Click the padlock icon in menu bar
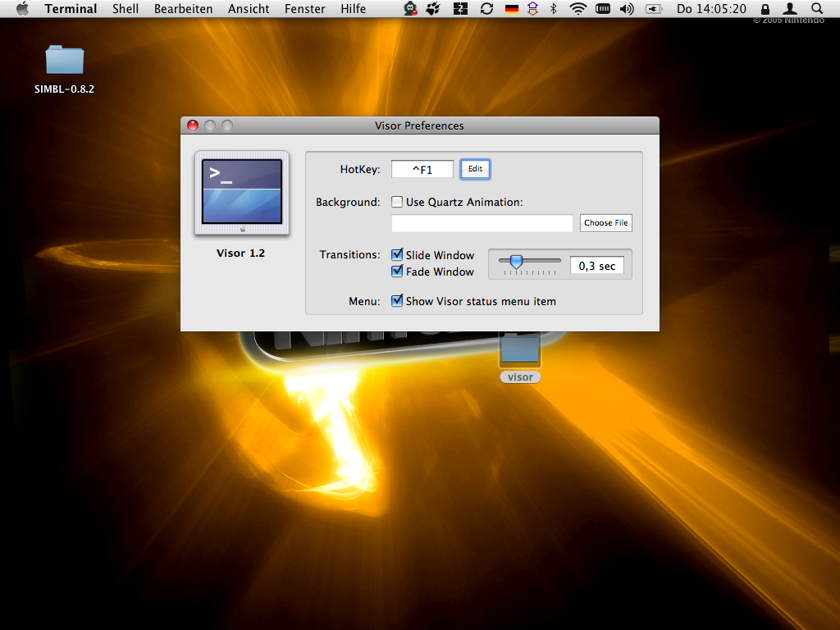 pos(765,8)
